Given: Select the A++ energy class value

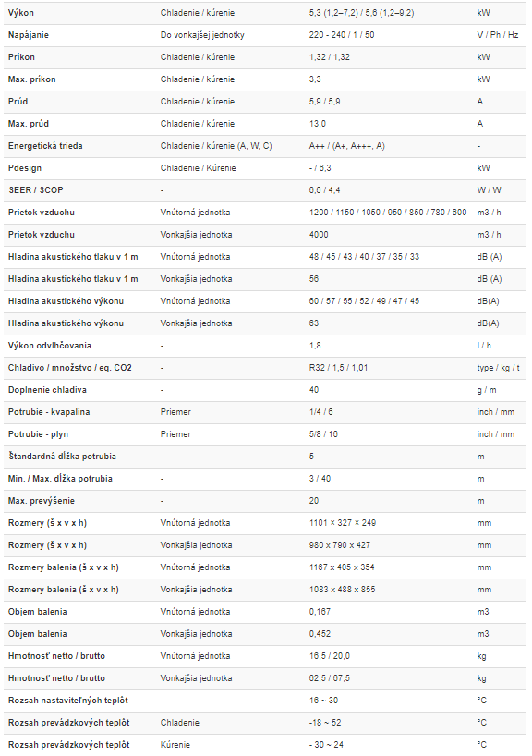Looking at the screenshot, I should click(x=317, y=146).
